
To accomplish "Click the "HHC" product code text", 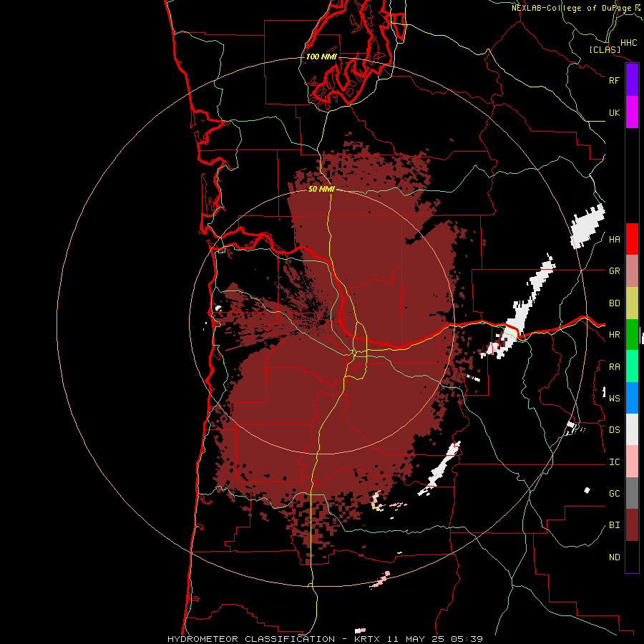I will coord(628,43).
